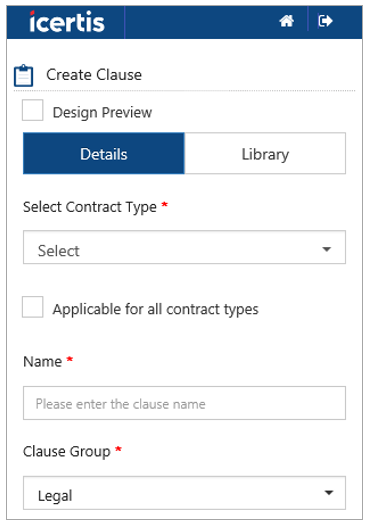The image size is (371, 526).
Task: Click the Applicable for all contract types label
Action: (156, 309)
